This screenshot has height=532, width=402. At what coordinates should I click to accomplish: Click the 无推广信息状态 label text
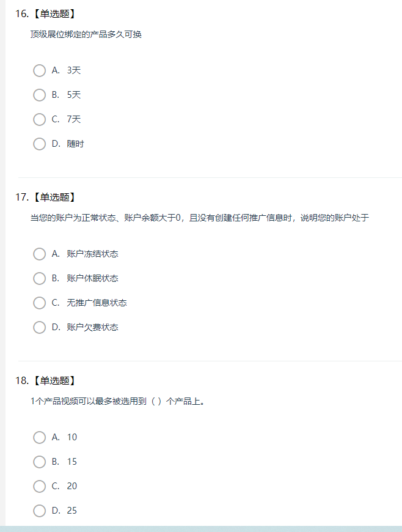pyautogui.click(x=97, y=303)
